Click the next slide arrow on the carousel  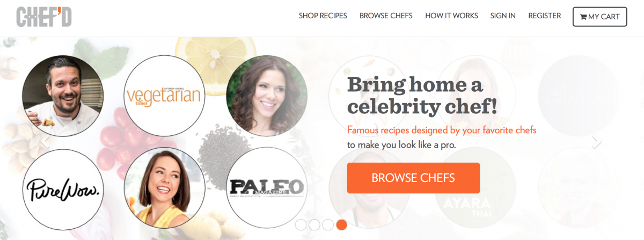597,142
